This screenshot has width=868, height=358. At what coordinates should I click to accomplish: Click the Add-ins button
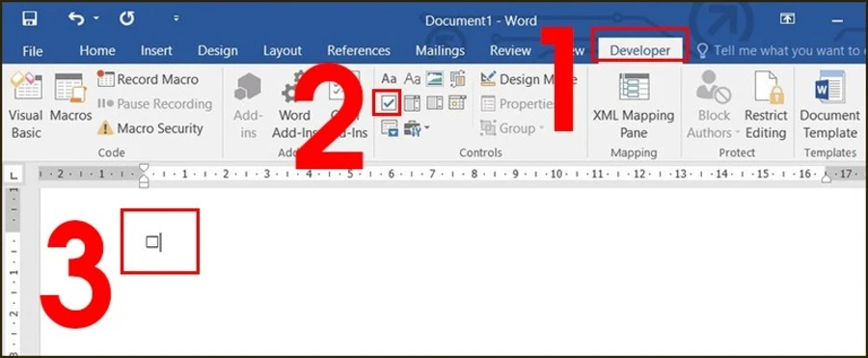(248, 105)
